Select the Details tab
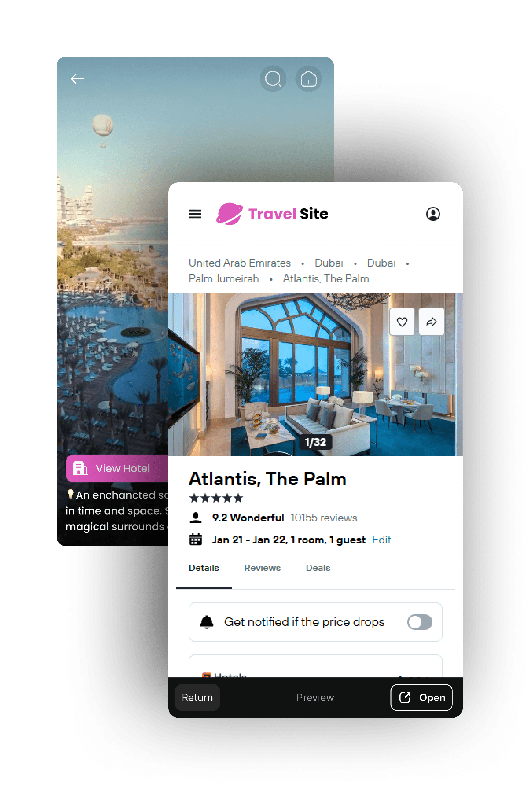 204,568
